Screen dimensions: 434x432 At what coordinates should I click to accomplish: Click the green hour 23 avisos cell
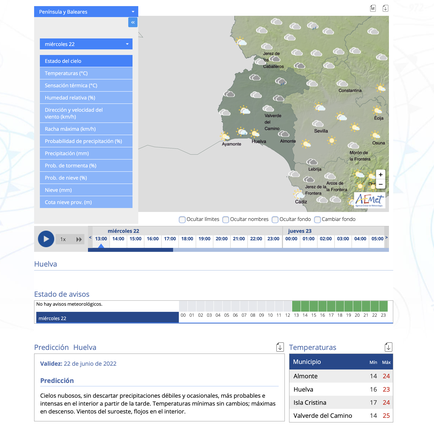pos(383,306)
